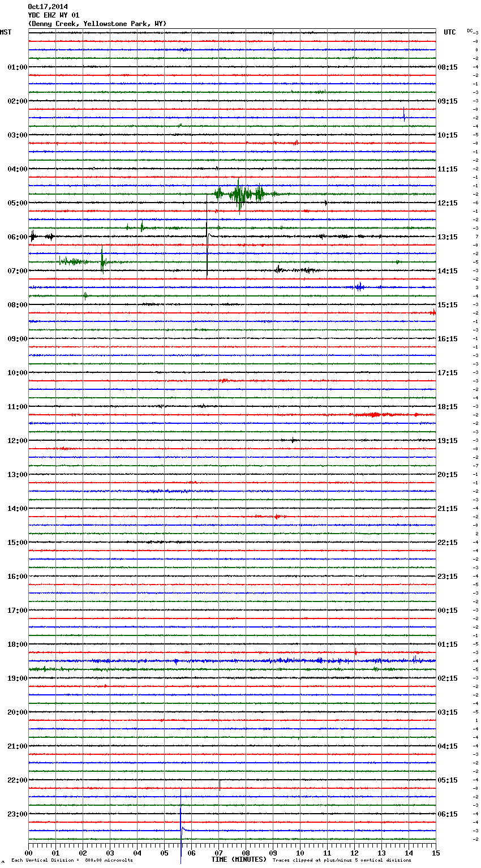Select the 17:00 MST time label
This screenshot has height=868, width=481.
point(18,611)
